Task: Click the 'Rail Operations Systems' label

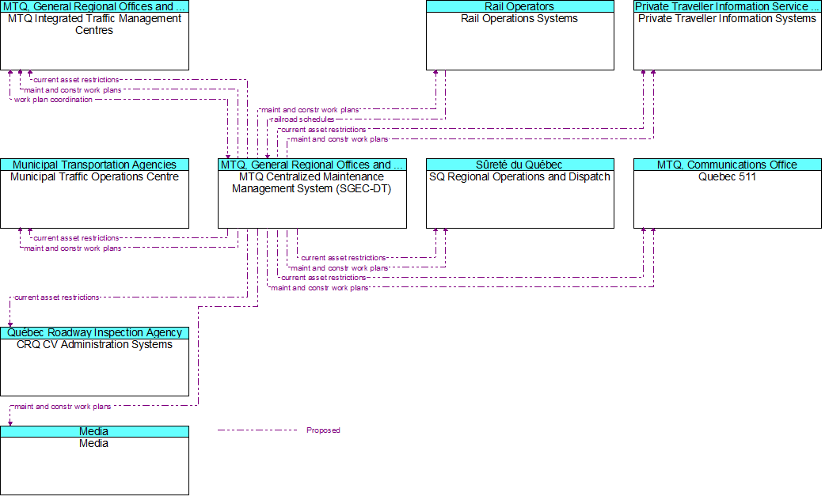Action: tap(519, 18)
